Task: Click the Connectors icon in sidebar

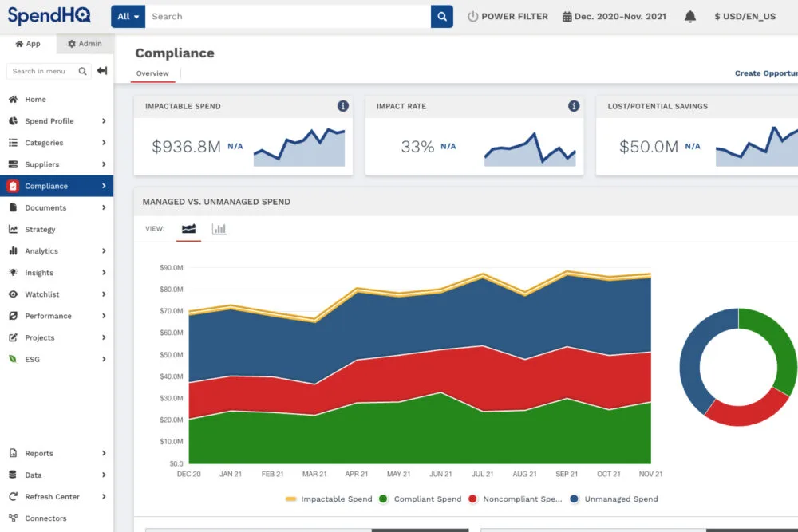Action: 14,518
